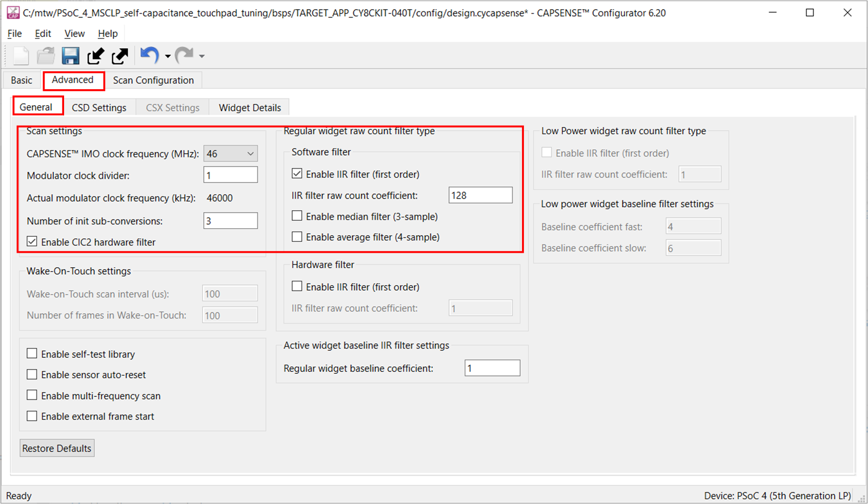Image resolution: width=868 pixels, height=504 pixels.
Task: Enable median filter (3-sample) checkbox
Action: [x=297, y=216]
